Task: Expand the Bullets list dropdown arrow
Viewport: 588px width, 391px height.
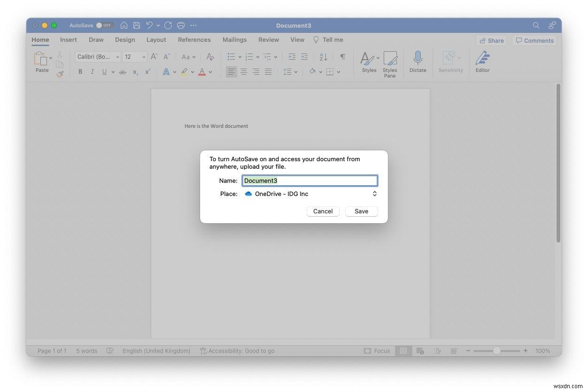Action: (240, 57)
